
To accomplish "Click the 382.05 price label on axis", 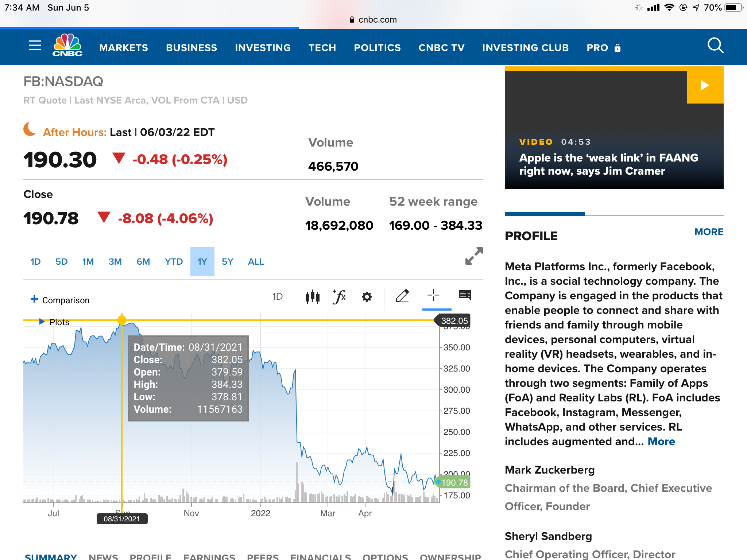I will click(454, 320).
